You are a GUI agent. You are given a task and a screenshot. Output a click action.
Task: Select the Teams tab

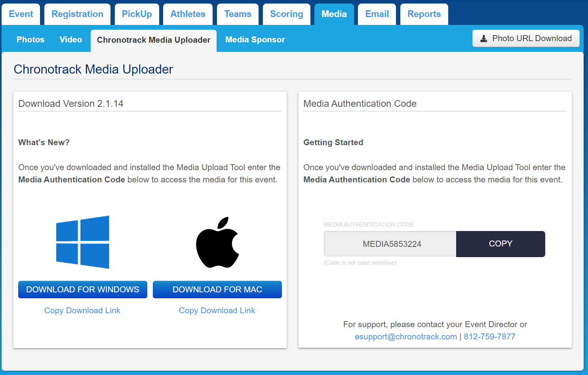(238, 14)
